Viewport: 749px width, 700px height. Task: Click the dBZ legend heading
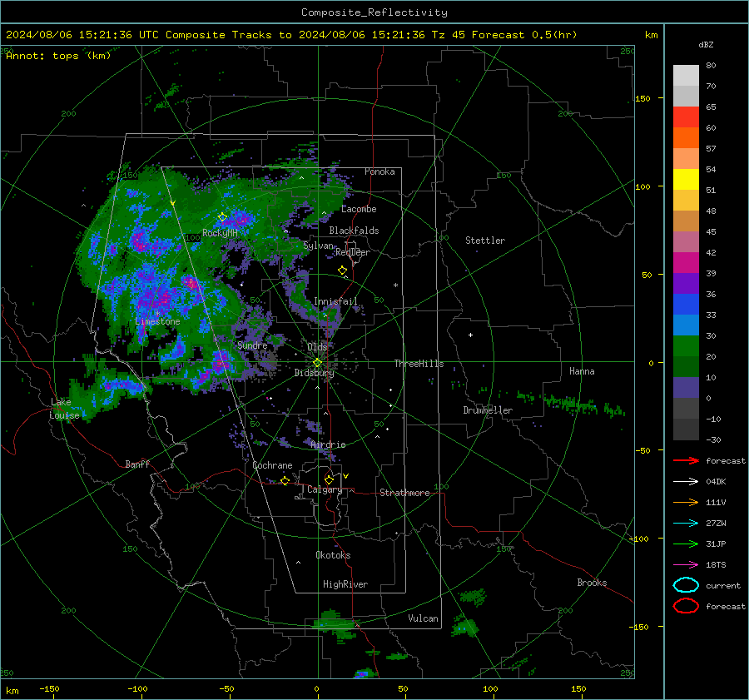click(706, 44)
